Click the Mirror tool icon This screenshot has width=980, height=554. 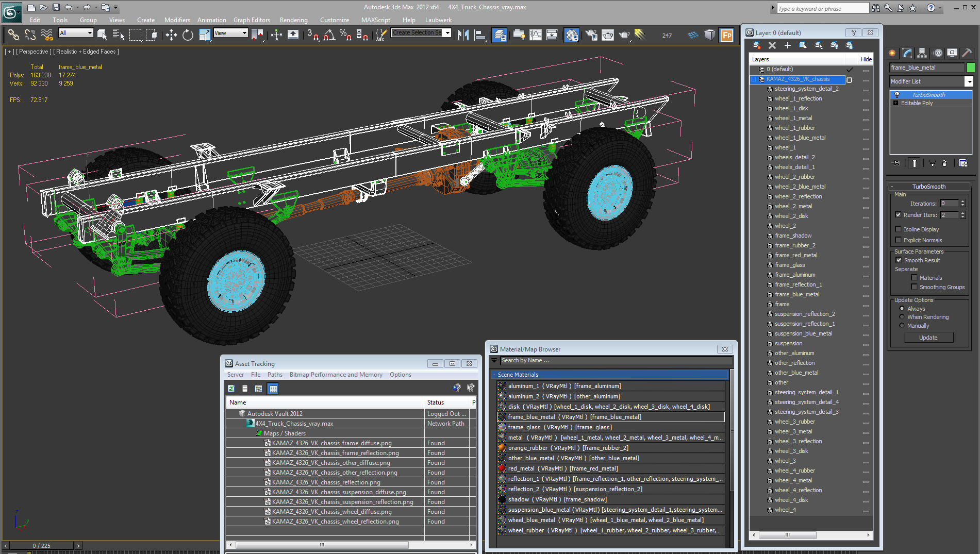pos(463,35)
